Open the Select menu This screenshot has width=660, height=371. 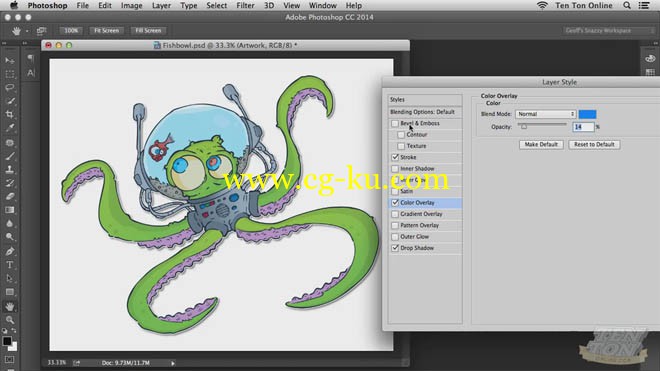216,5
